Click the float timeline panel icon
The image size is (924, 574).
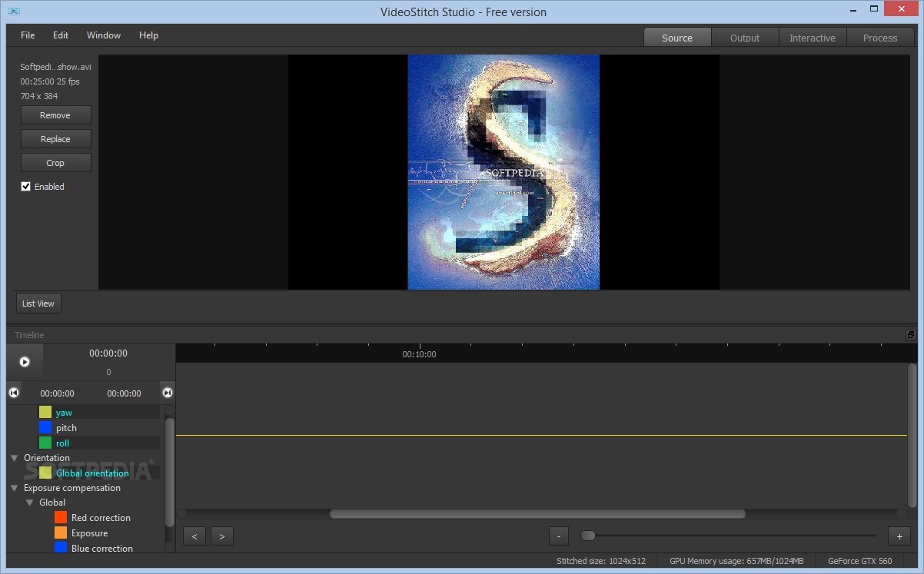[910, 335]
